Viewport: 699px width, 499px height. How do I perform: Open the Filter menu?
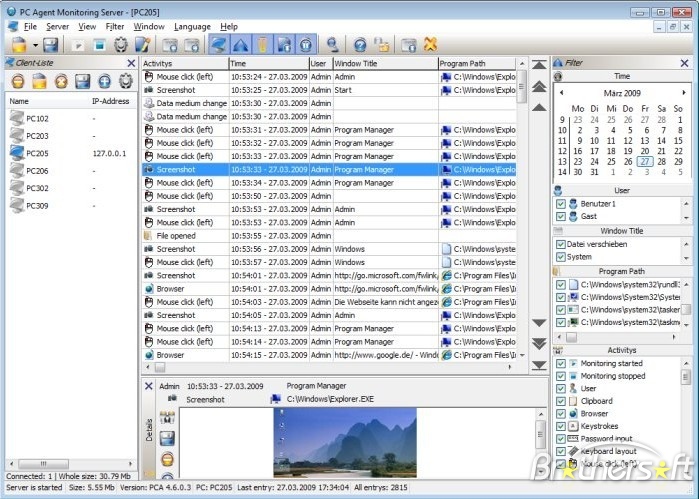(x=116, y=26)
